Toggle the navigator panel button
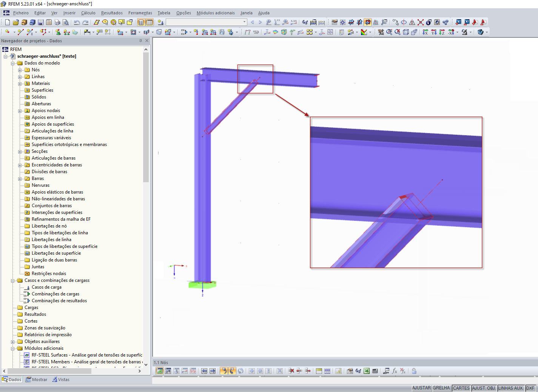The width and height of the screenshot is (538, 392). tap(141, 22)
